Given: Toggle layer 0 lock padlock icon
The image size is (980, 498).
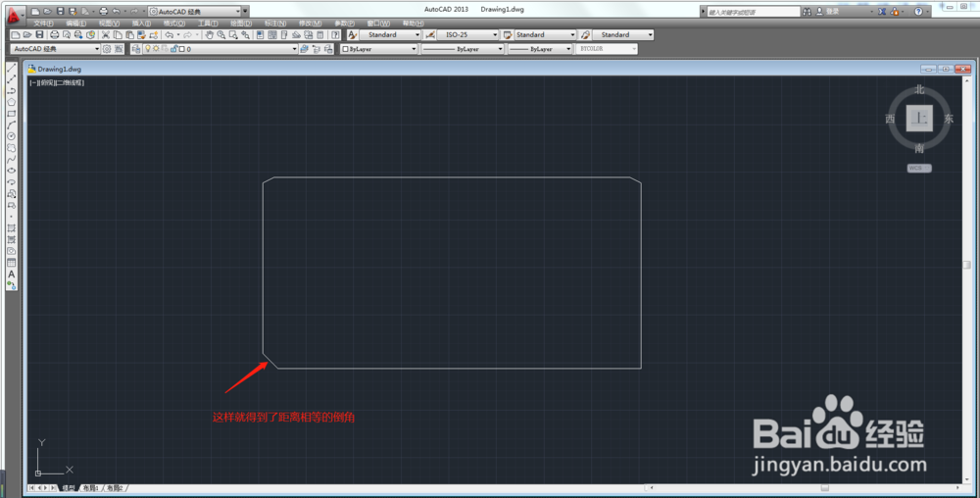Looking at the screenshot, I should point(174,49).
